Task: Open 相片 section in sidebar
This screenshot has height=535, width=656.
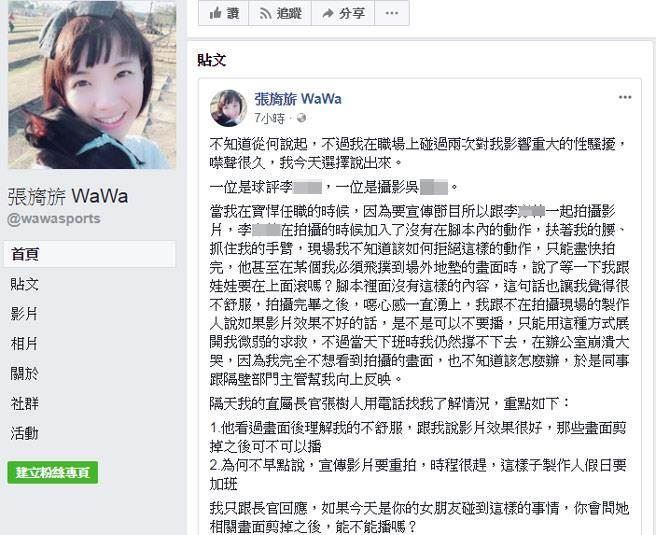Action: pyautogui.click(x=24, y=344)
